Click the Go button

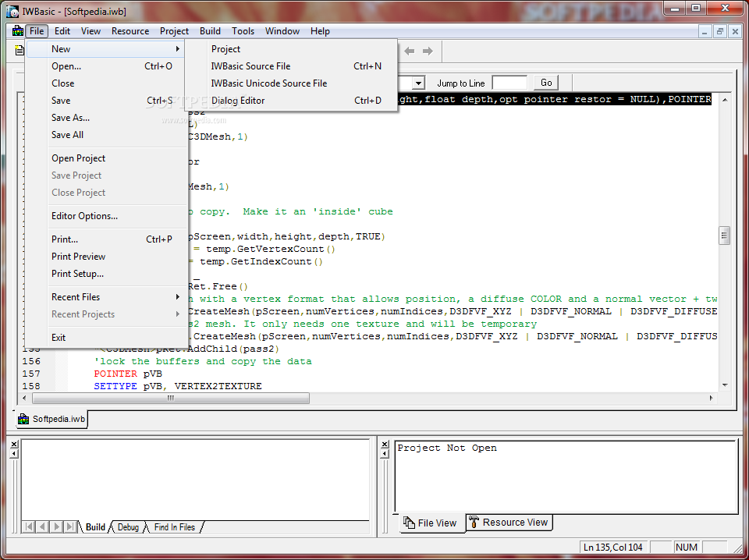point(546,83)
